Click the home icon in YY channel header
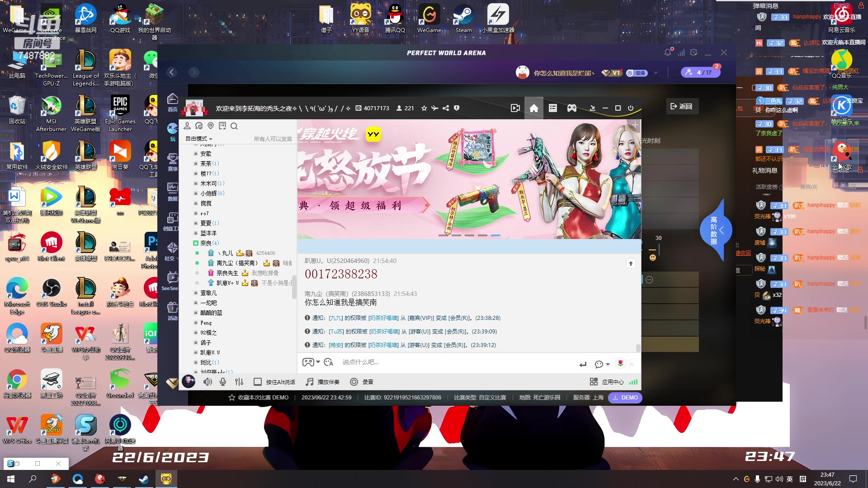The image size is (868, 488). [x=534, y=108]
